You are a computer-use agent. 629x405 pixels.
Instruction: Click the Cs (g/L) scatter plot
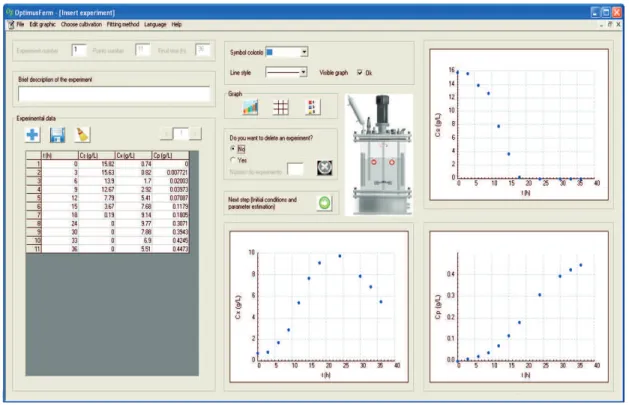click(519, 125)
